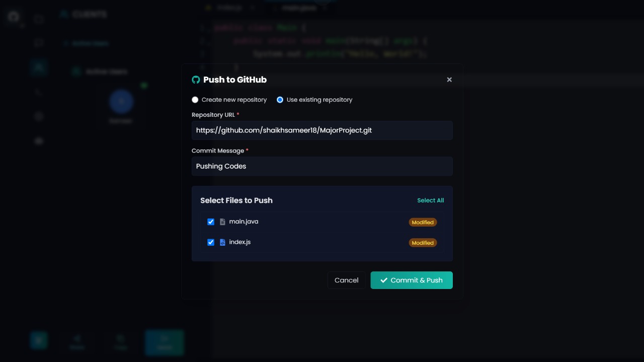Click the blurred GitHub icon at top-left corner

[14, 17]
